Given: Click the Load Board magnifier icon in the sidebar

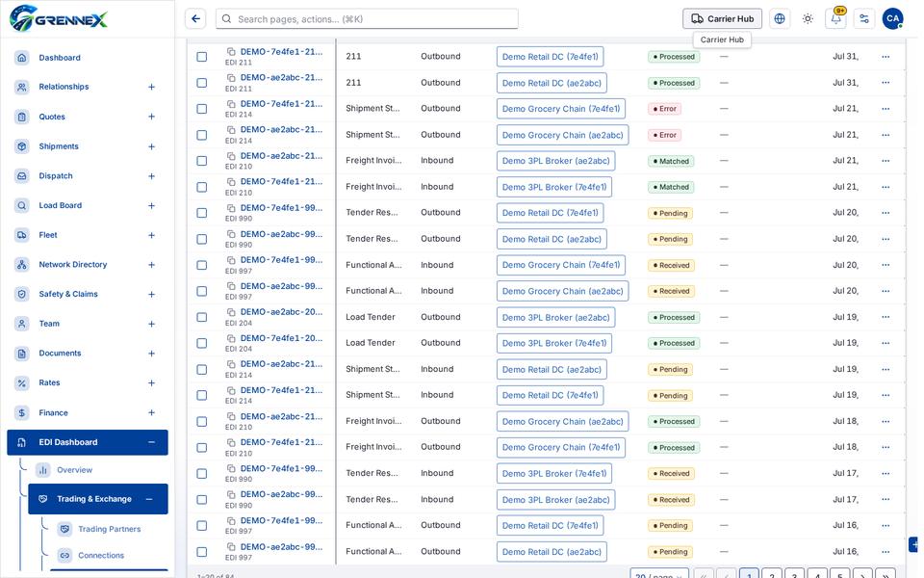Looking at the screenshot, I should tap(22, 205).
